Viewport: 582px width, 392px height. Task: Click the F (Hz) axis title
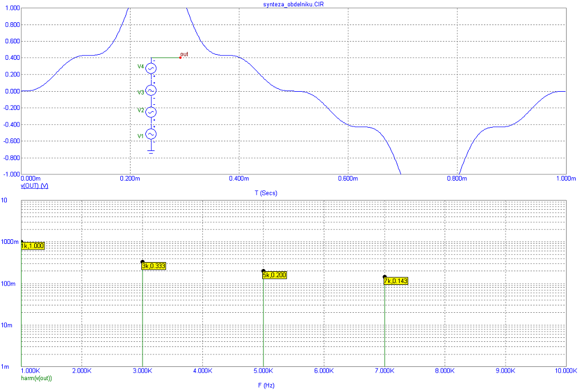pyautogui.click(x=266, y=385)
